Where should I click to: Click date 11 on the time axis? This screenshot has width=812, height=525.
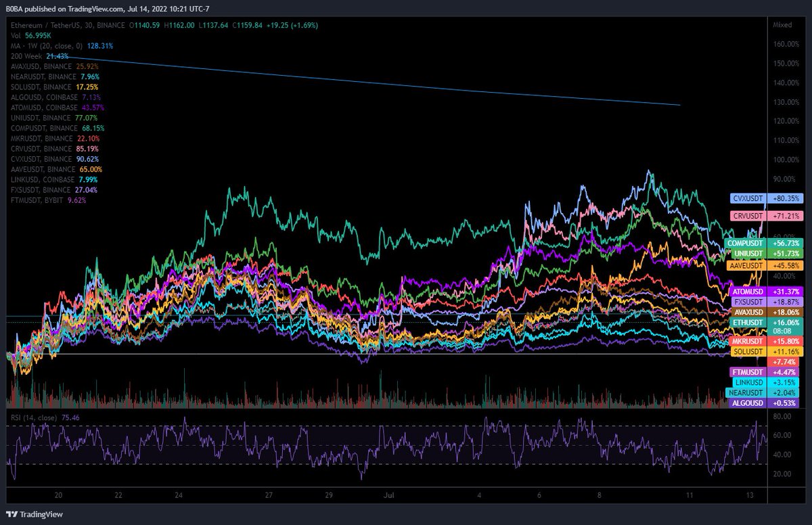pyautogui.click(x=689, y=495)
